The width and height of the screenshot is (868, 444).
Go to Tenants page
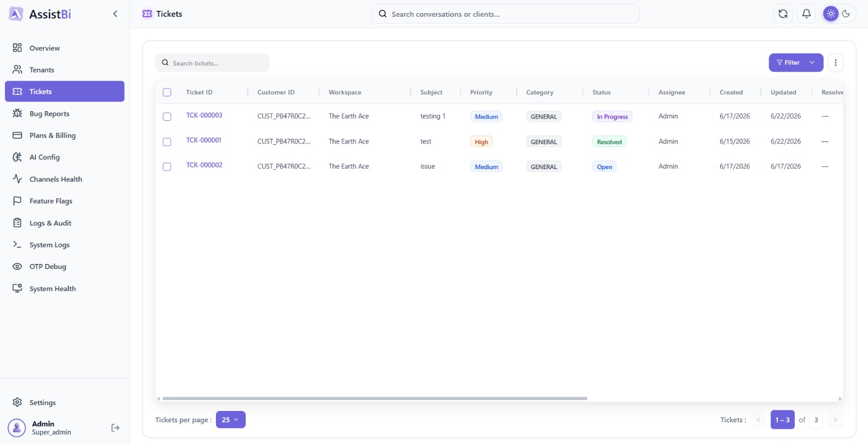(65, 69)
